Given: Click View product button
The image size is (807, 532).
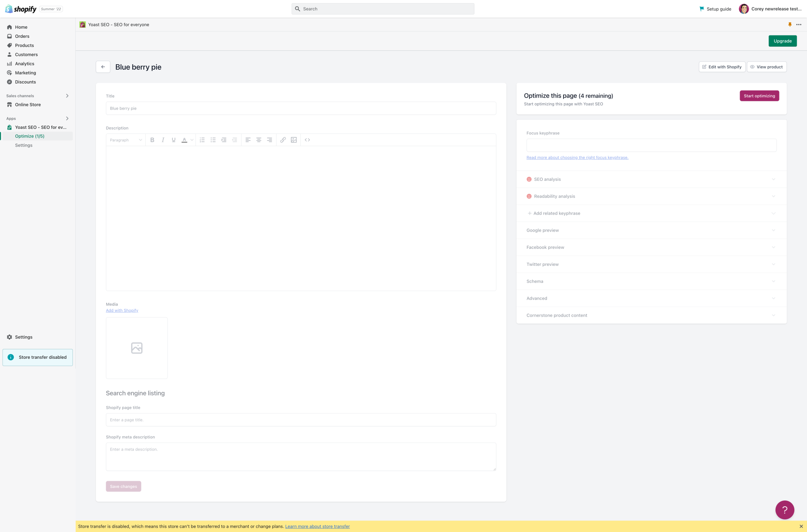Looking at the screenshot, I should pos(767,67).
